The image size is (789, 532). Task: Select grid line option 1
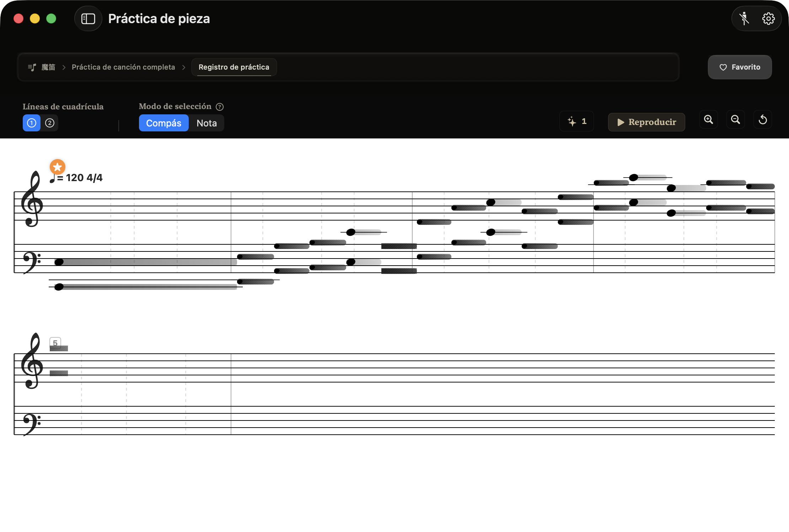(x=32, y=123)
